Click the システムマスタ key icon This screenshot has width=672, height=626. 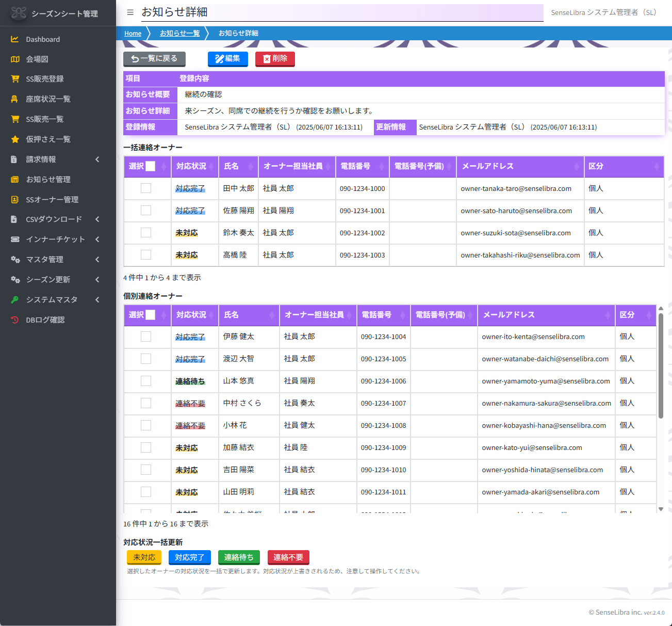[x=15, y=300]
